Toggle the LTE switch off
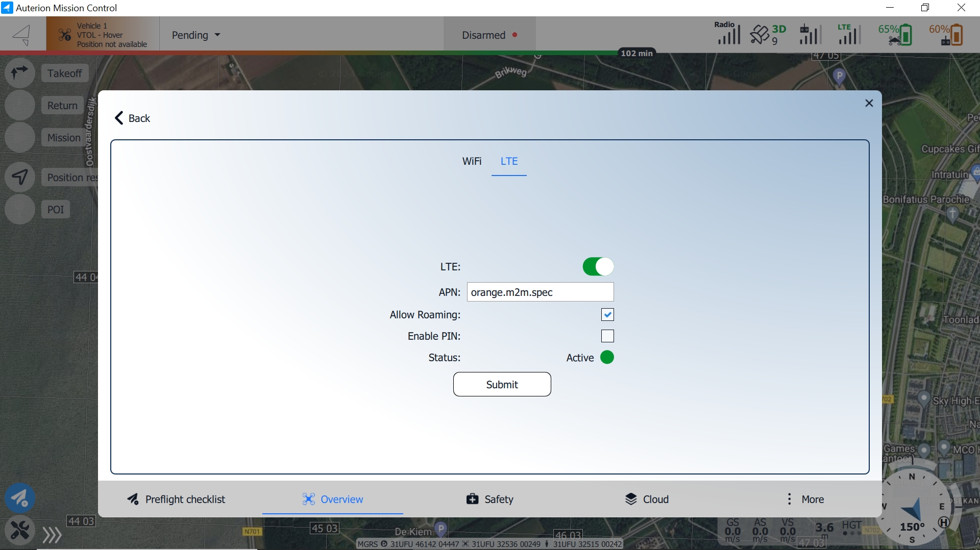 pyautogui.click(x=598, y=267)
